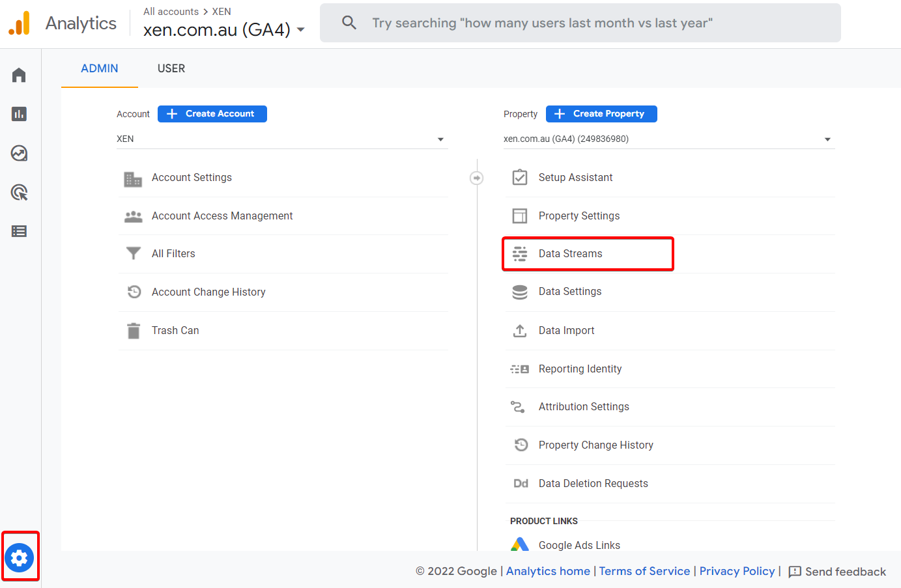Click the Data Streams icon
Image resolution: width=901 pixels, height=588 pixels.
[x=520, y=253]
